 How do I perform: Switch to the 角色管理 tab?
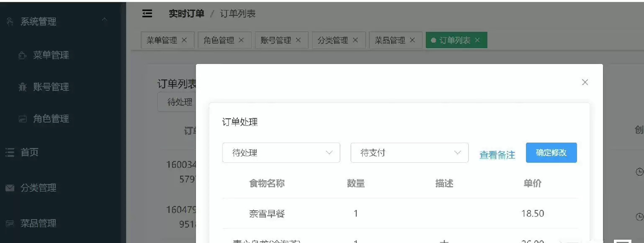(219, 40)
